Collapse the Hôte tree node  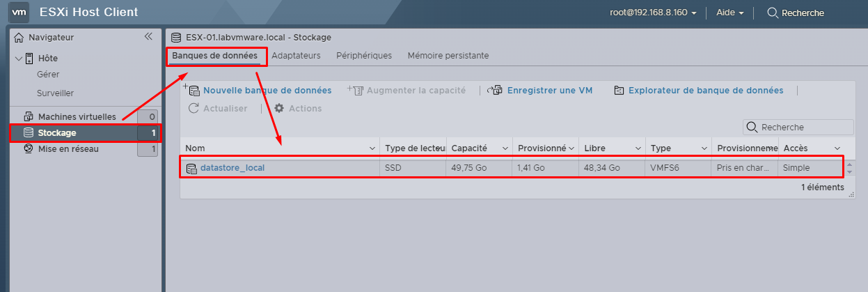click(19, 59)
